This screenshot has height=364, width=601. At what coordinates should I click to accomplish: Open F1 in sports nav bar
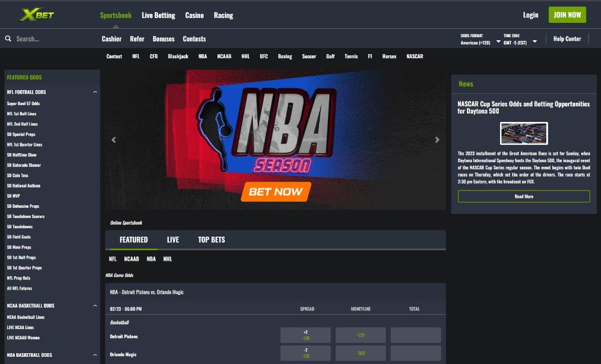370,56
